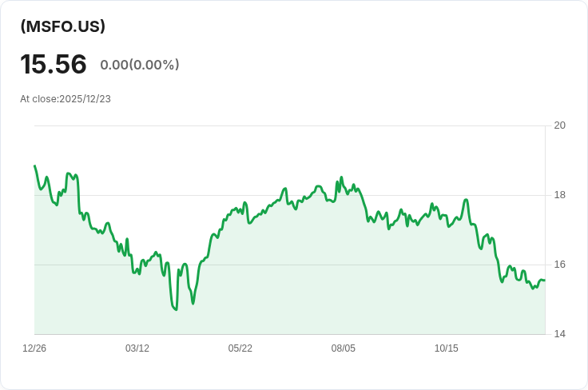Click the price line's leftmost starting point
The image size is (588, 390).
click(35, 166)
